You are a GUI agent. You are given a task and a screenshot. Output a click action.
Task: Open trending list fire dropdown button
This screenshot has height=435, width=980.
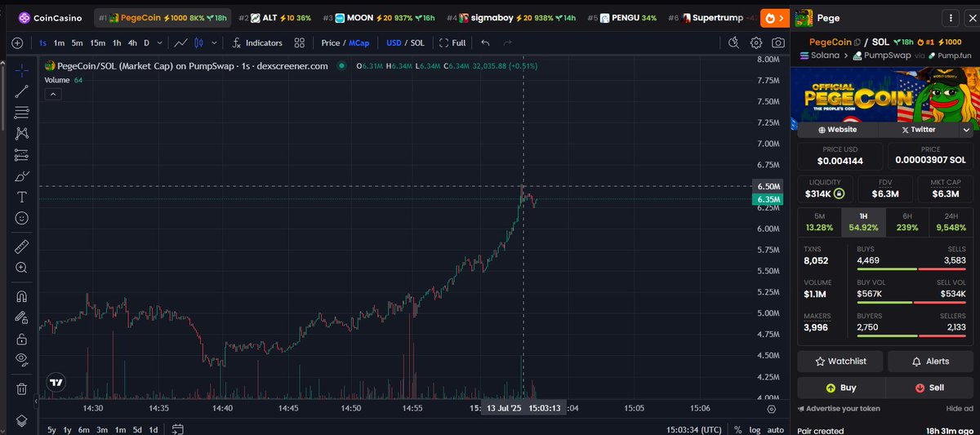(773, 17)
